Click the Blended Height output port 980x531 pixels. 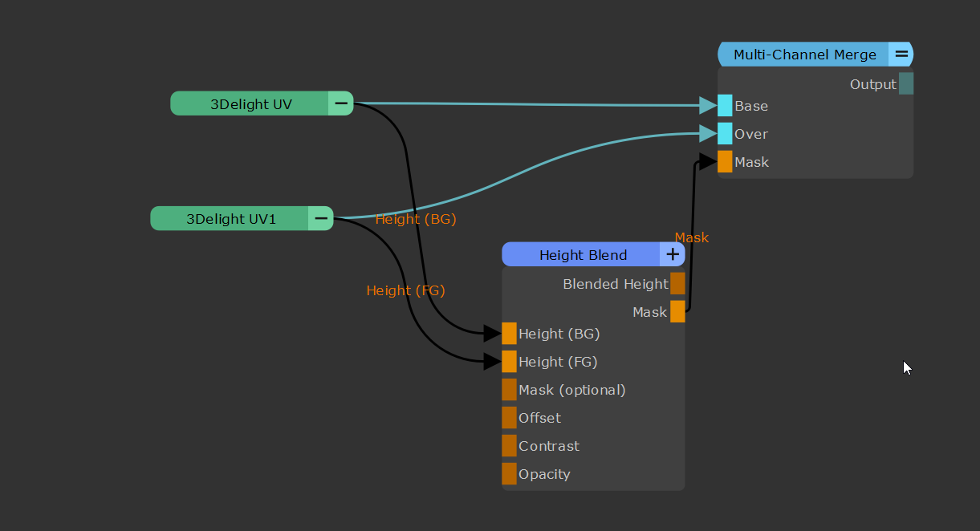[x=677, y=284]
